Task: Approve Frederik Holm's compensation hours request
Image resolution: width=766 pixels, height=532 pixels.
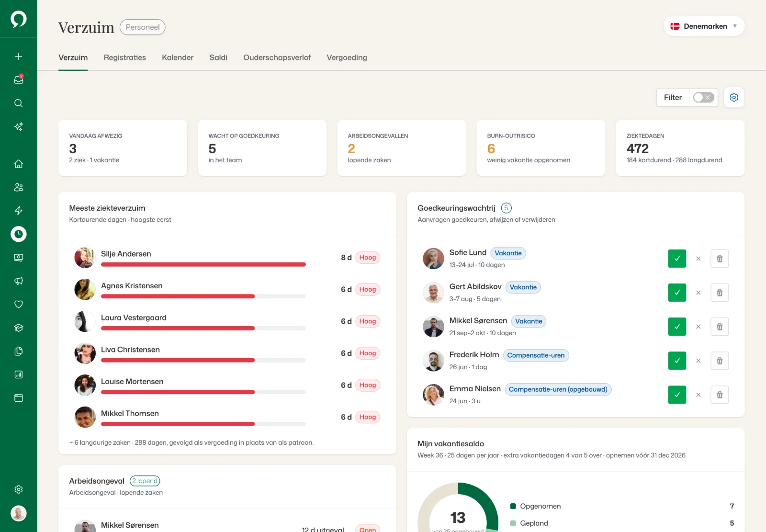Action: coord(677,361)
